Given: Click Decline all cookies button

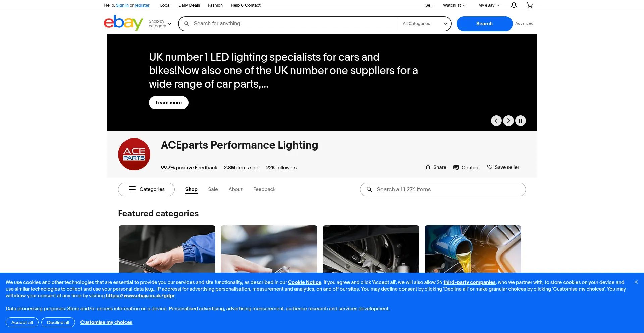Looking at the screenshot, I should click(x=58, y=322).
